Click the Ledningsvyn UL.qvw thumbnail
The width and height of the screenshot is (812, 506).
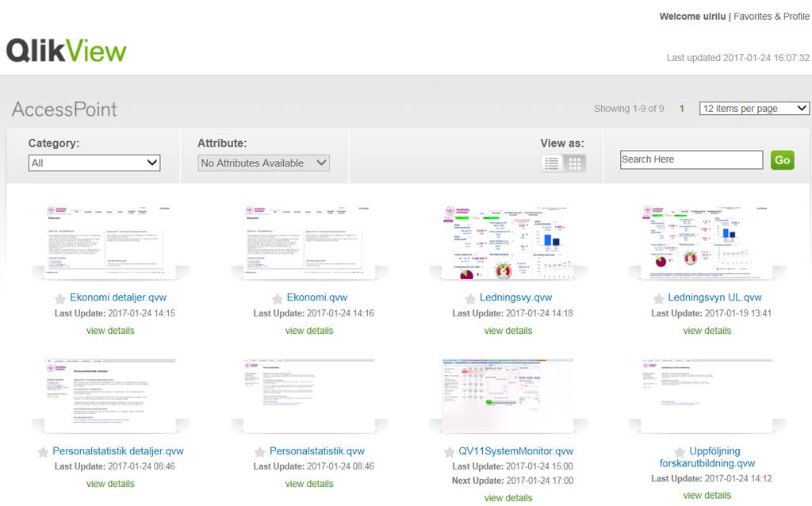click(707, 241)
